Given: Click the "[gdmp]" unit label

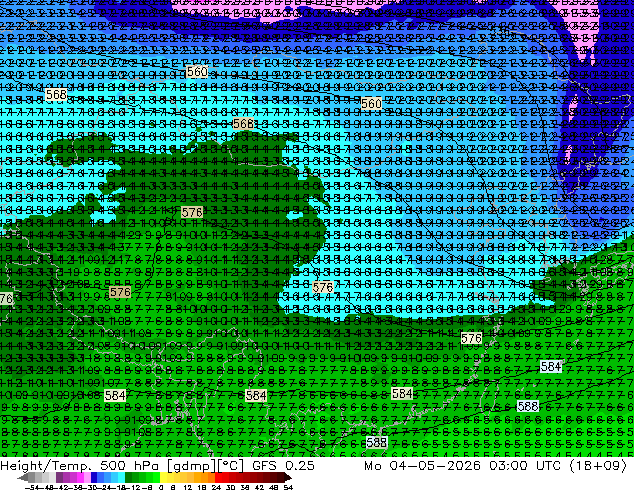Looking at the screenshot, I should [x=190, y=466].
